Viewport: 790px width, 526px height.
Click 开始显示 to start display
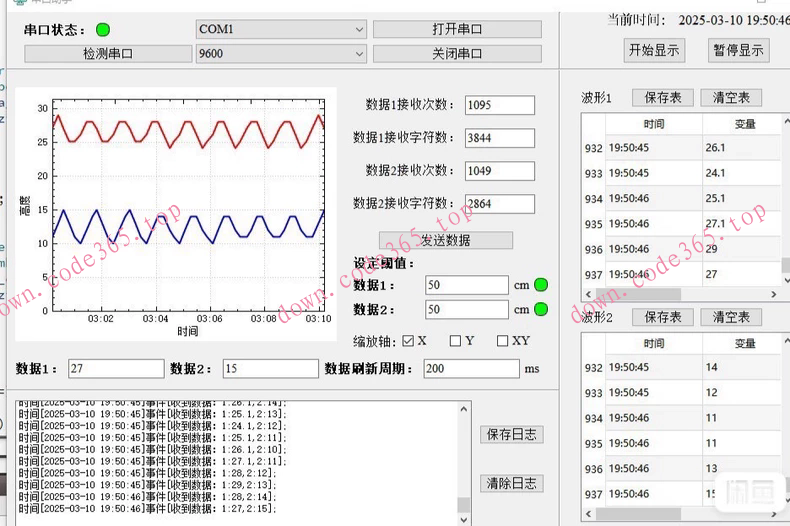point(654,50)
